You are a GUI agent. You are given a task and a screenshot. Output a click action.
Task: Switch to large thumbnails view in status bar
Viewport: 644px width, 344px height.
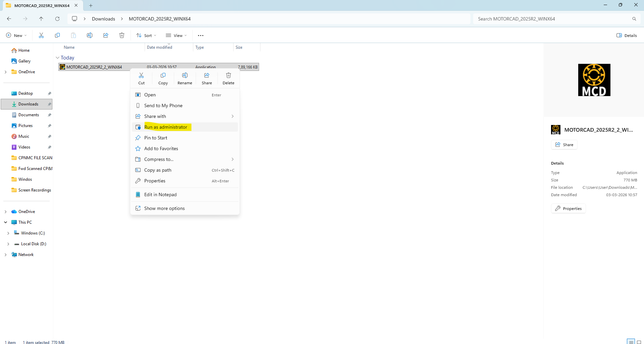tap(639, 342)
